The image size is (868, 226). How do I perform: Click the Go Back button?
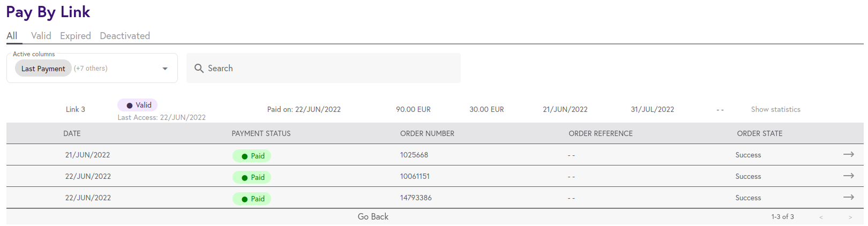tap(373, 216)
